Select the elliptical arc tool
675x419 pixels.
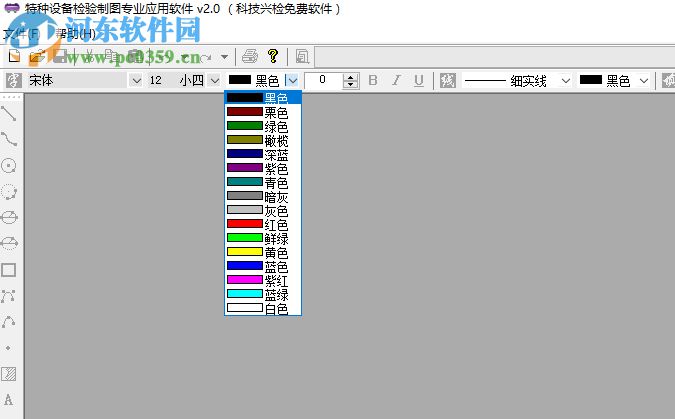click(9, 244)
